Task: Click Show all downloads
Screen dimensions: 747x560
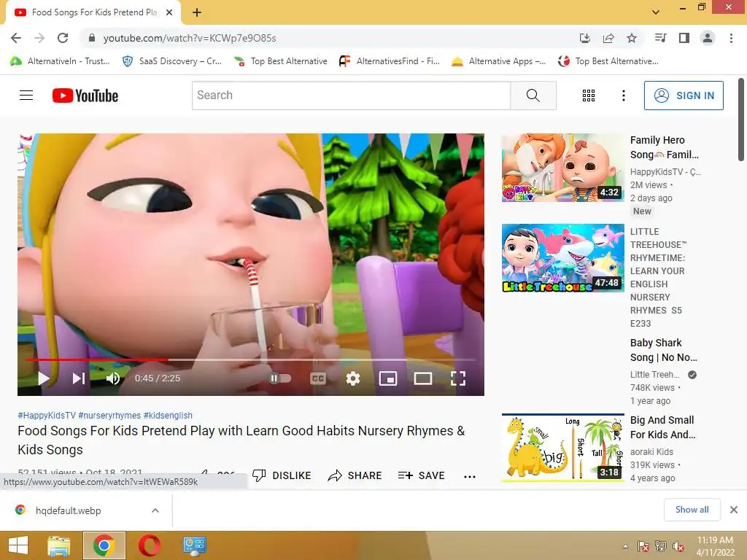Action: pyautogui.click(x=692, y=510)
